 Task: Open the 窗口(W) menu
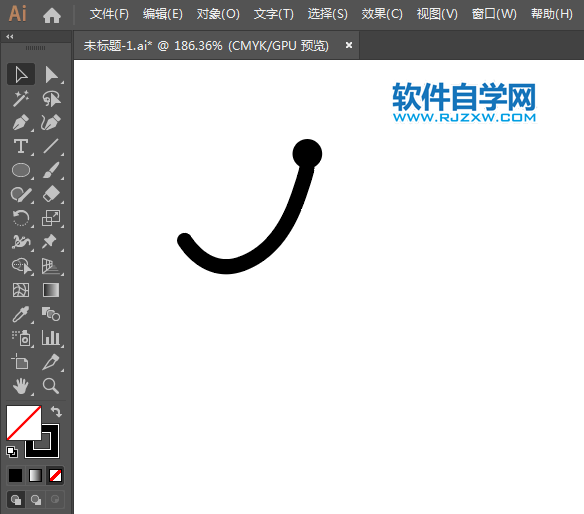tap(494, 14)
